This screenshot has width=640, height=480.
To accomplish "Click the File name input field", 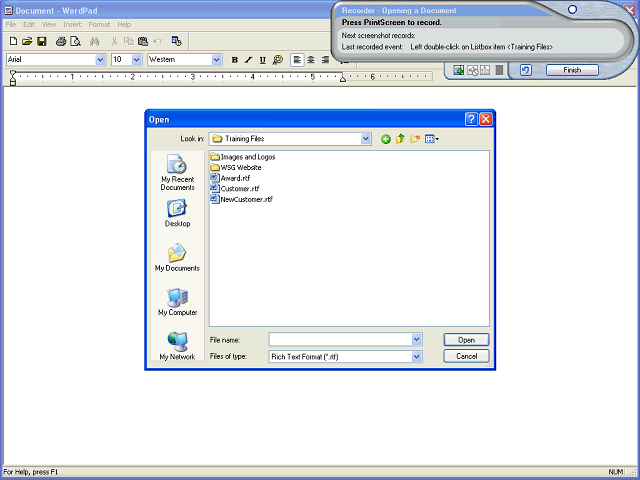I will pyautogui.click(x=340, y=340).
